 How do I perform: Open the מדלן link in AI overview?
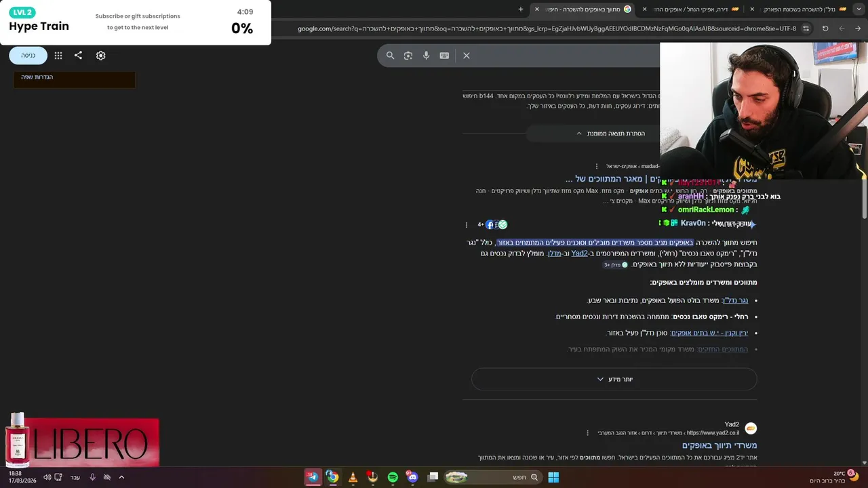click(x=554, y=253)
